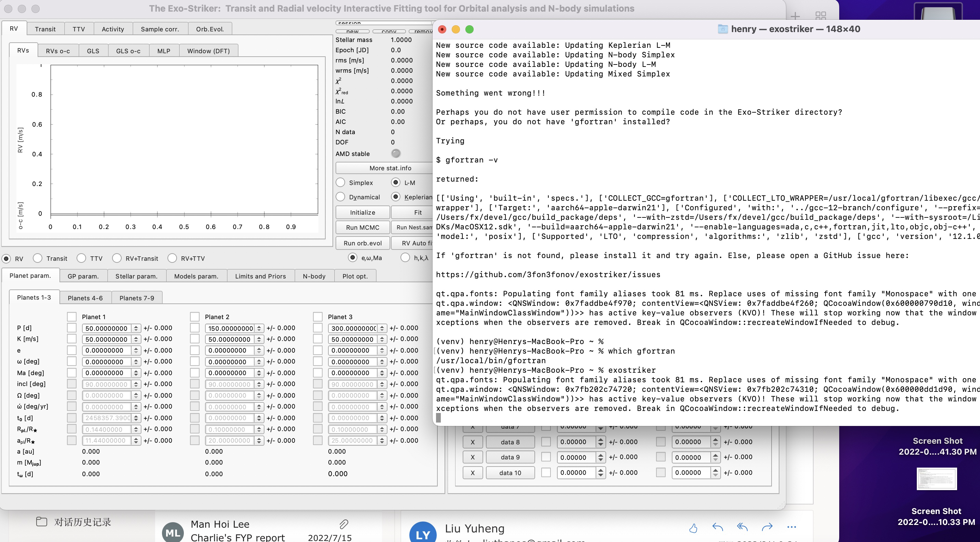Select the Dynamical radio button

coord(340,197)
